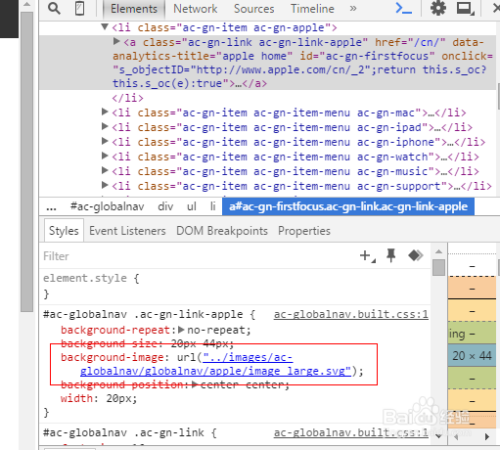Expand the ac-gn-ipad list item
Viewport: 500px width, 450px height.
[x=105, y=126]
